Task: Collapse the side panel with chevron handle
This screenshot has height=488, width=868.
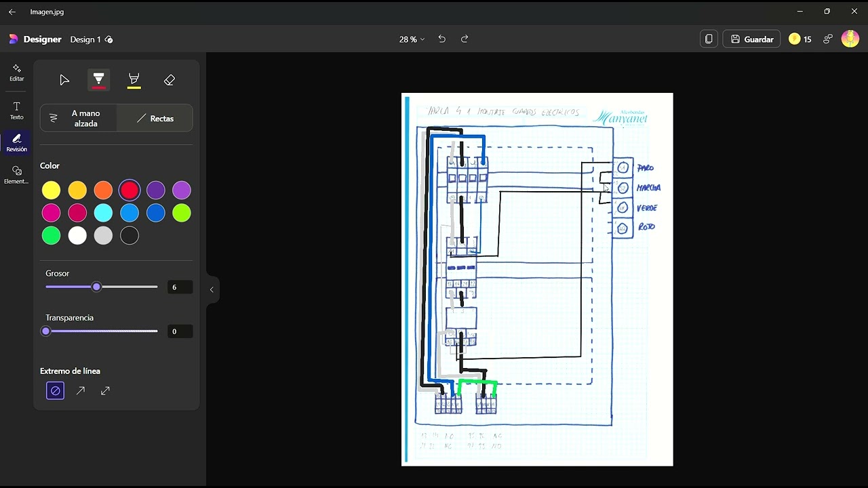Action: pos(212,289)
